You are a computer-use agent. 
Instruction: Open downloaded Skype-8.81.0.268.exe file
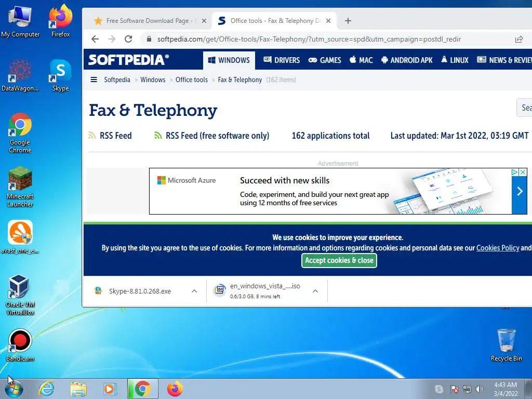140,291
